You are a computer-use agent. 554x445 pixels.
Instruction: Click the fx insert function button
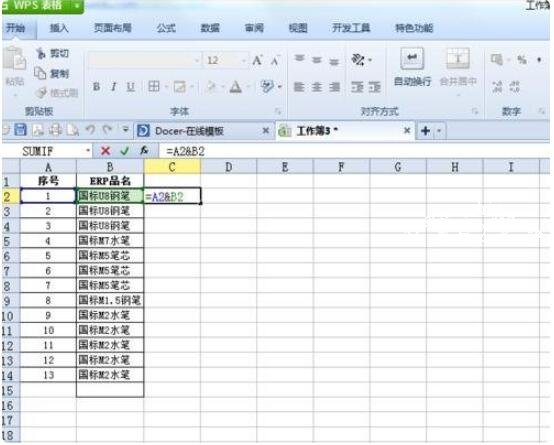coord(144,151)
